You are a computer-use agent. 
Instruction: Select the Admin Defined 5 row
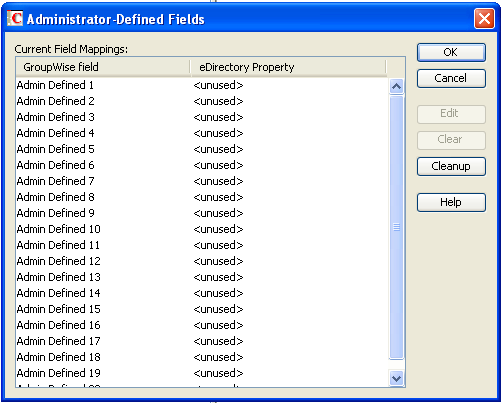click(x=202, y=149)
